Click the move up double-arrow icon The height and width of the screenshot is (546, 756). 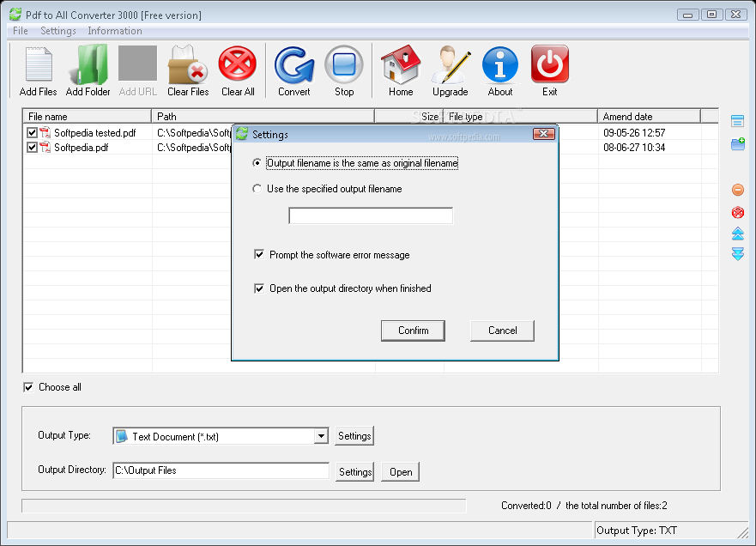point(738,234)
